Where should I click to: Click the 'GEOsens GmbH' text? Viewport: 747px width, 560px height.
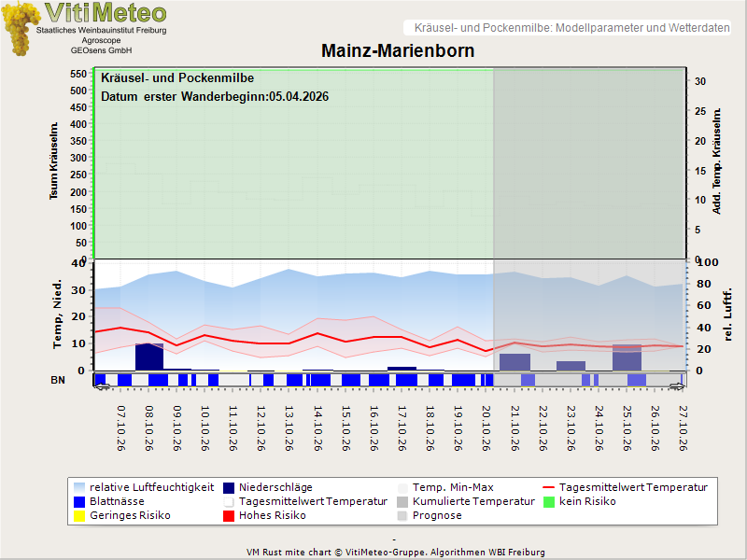pyautogui.click(x=101, y=50)
